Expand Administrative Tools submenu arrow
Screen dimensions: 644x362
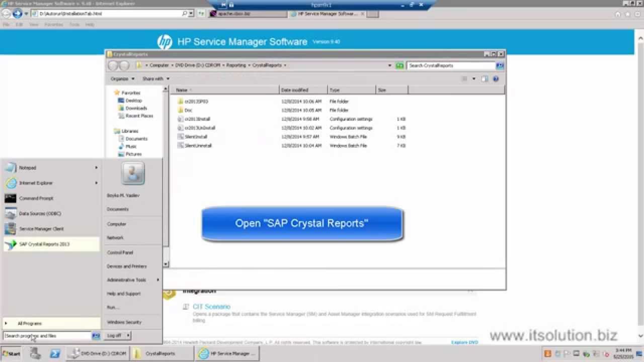point(158,280)
